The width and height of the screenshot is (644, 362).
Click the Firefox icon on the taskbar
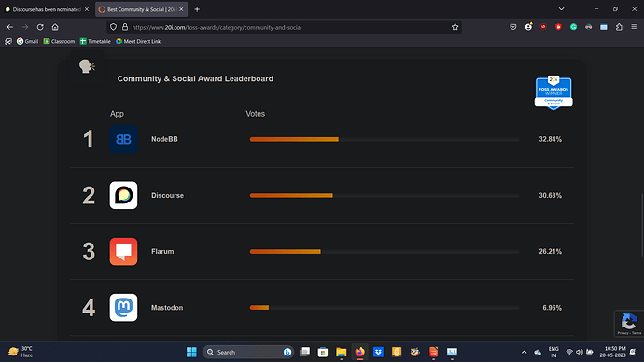click(x=359, y=352)
